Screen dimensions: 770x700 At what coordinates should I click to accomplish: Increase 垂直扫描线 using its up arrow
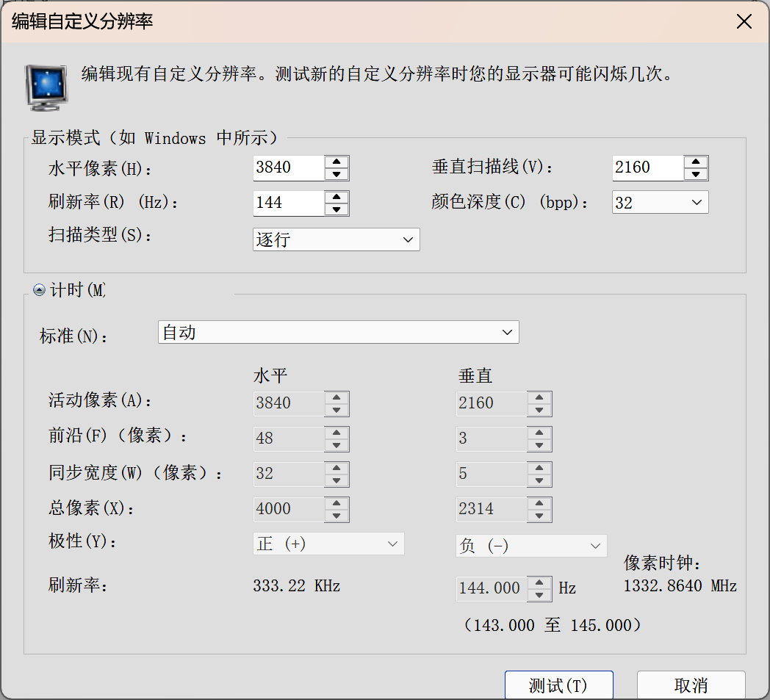(695, 162)
